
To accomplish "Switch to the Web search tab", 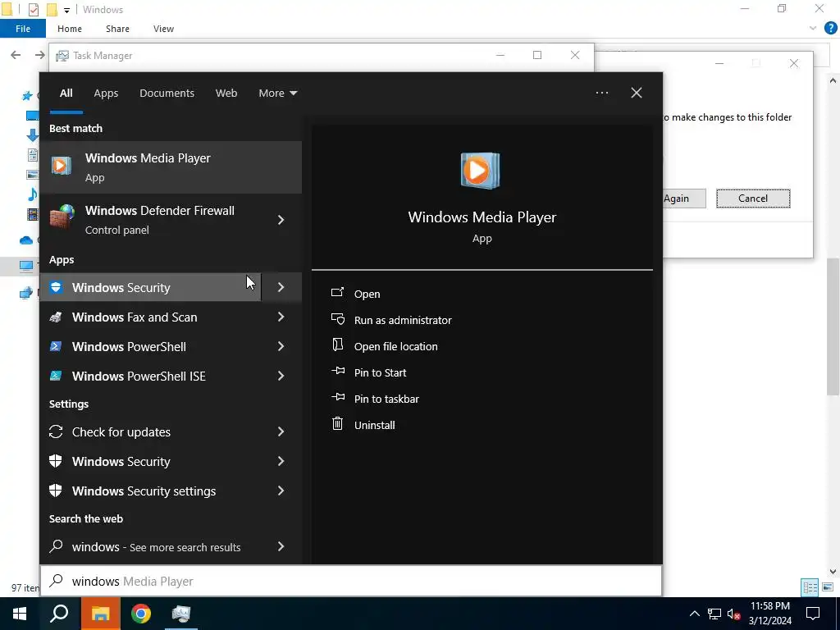I will click(x=226, y=94).
